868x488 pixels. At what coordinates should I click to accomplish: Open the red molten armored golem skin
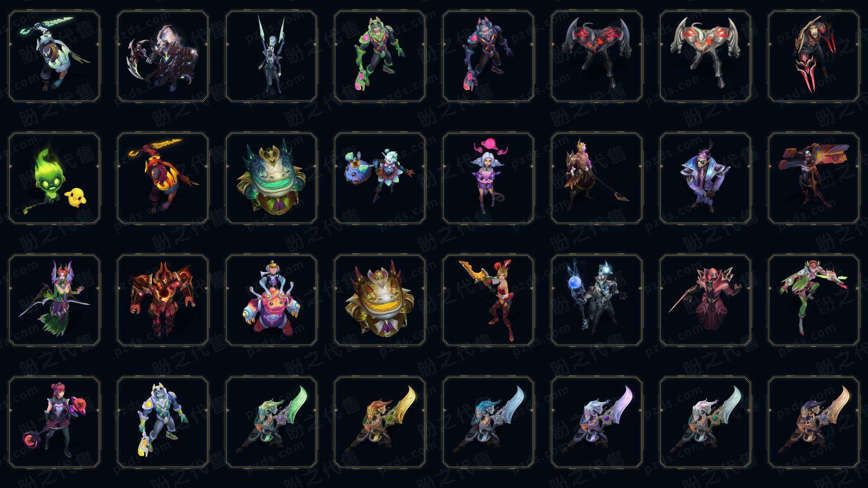[163, 300]
